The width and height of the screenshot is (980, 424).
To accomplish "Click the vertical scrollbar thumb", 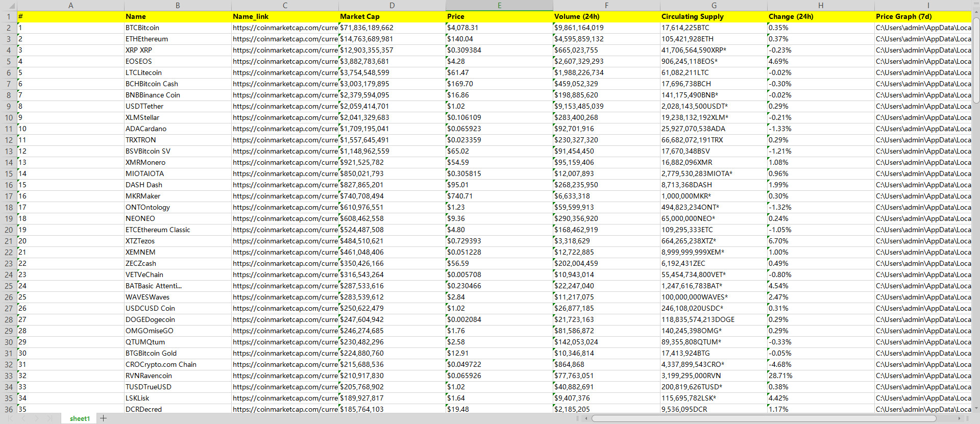I will tap(976, 61).
